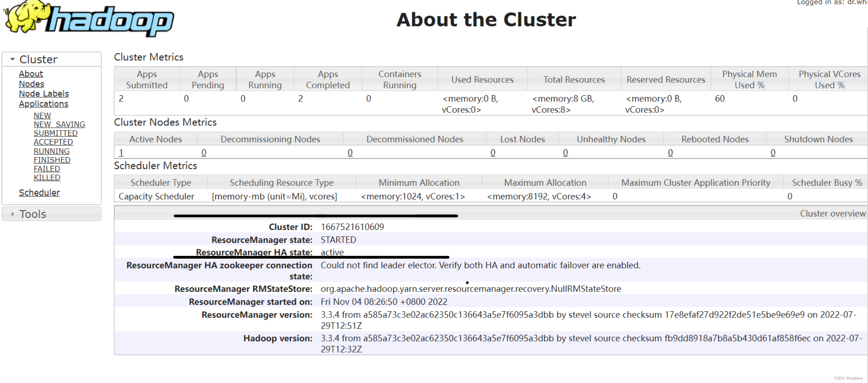Open the Node Labels page
868x383 pixels.
coord(43,93)
